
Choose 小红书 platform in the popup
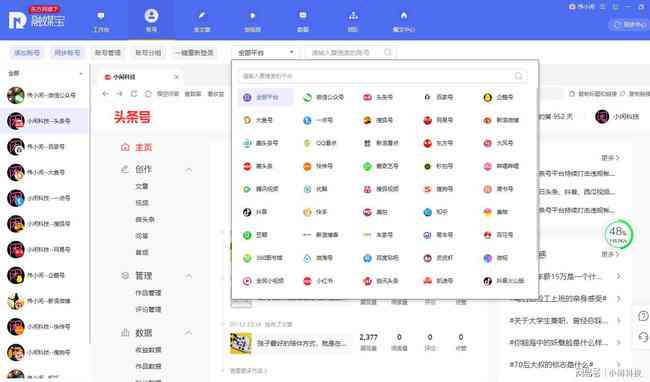pyautogui.click(x=318, y=281)
